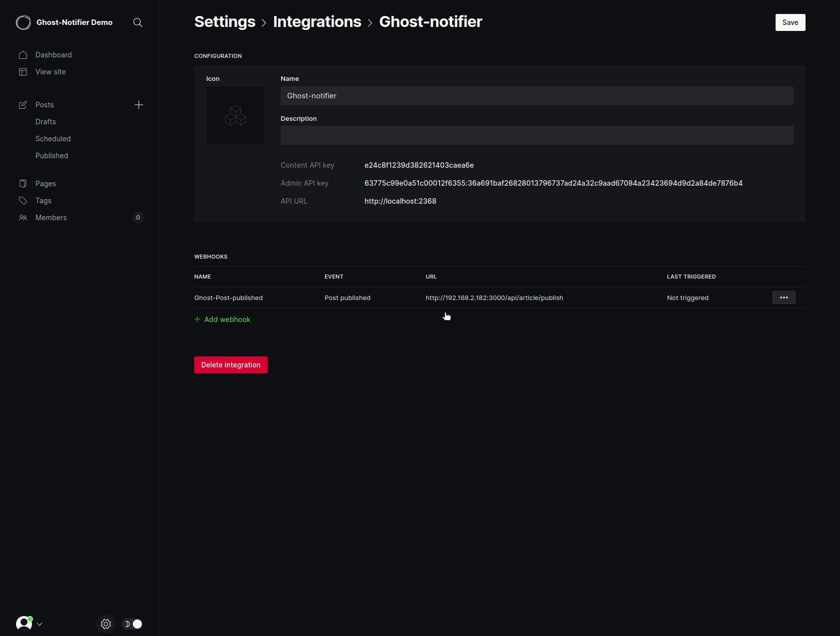The width and height of the screenshot is (840, 636).
Task: Create new post with plus icon
Action: click(x=139, y=105)
